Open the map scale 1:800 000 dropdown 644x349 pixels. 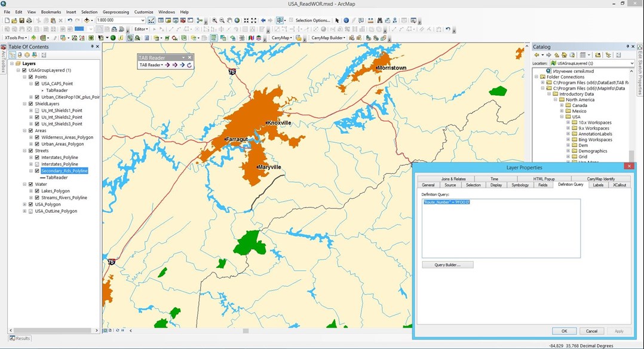[143, 20]
